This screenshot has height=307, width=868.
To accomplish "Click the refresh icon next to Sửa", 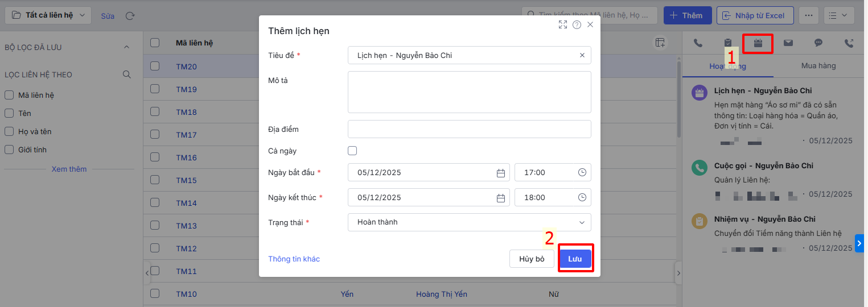I will click(130, 16).
